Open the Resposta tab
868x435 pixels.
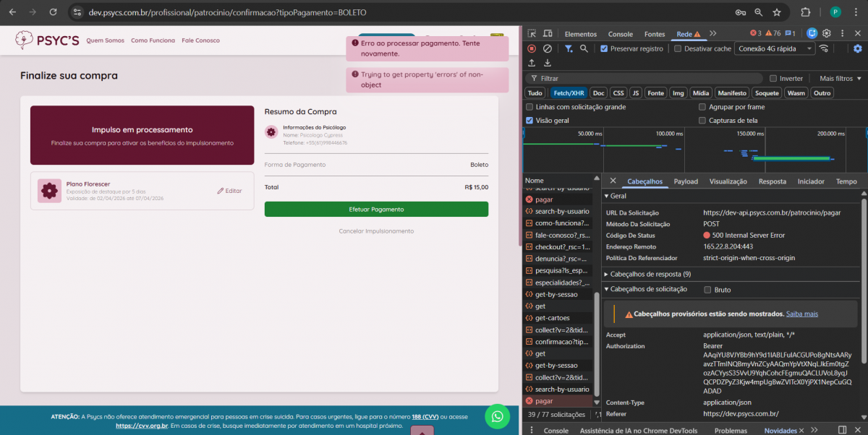click(x=772, y=181)
